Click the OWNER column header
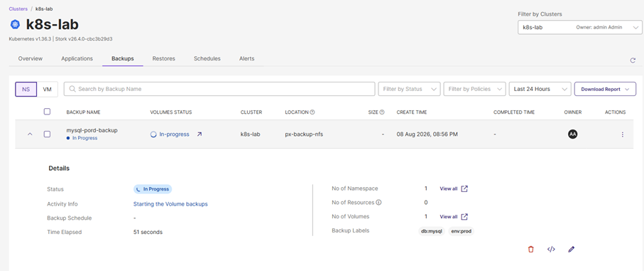The height and width of the screenshot is (271, 644). pos(573,112)
